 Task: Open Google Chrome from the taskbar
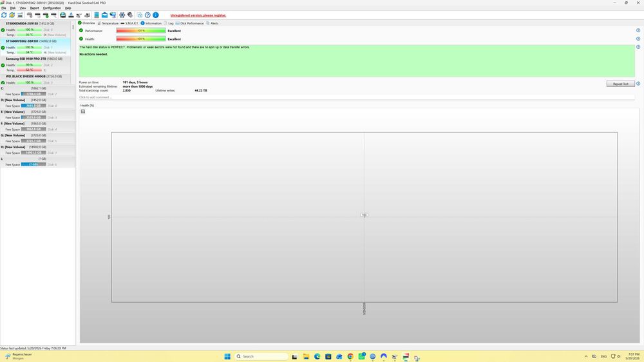[350, 356]
